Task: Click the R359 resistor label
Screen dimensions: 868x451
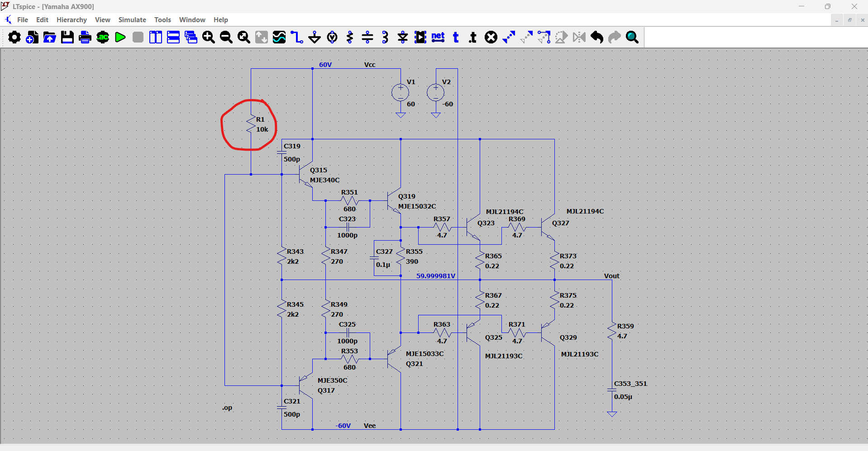Action: tap(625, 326)
